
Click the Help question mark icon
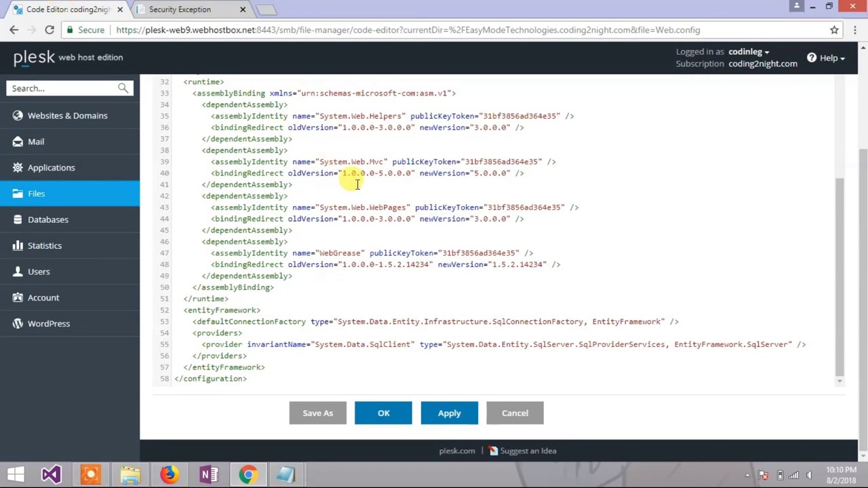click(811, 58)
